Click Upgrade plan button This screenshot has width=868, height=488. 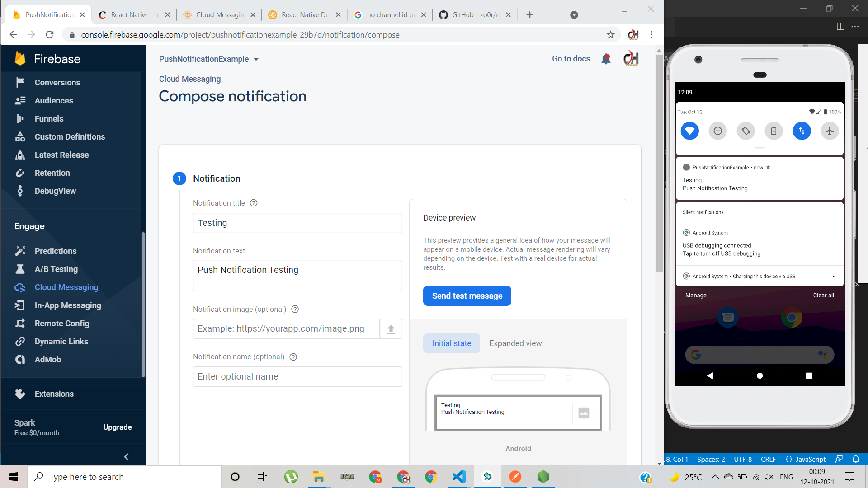pyautogui.click(x=118, y=427)
